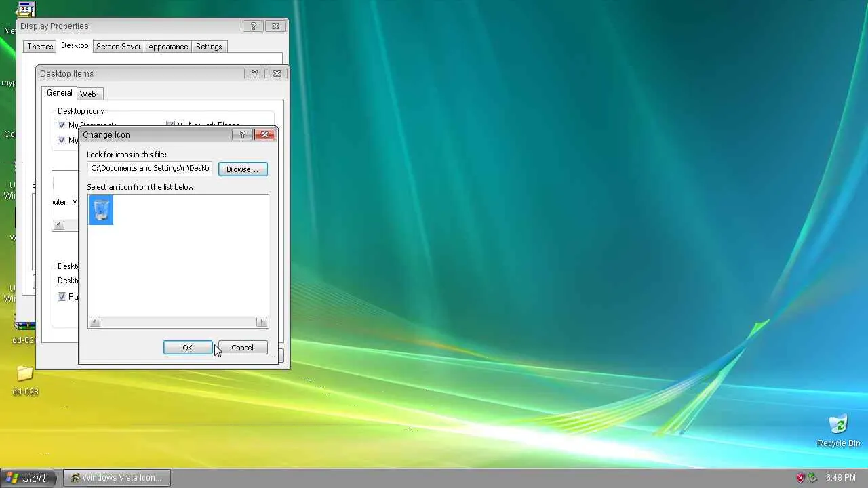Image resolution: width=868 pixels, height=488 pixels.
Task: Click the red security shield tray icon
Action: 800,478
